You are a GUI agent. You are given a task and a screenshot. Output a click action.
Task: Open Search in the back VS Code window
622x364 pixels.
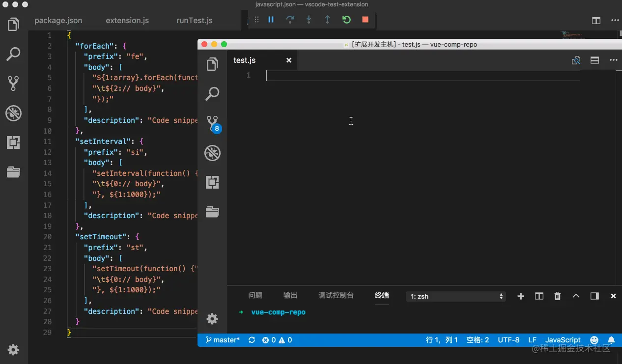13,54
